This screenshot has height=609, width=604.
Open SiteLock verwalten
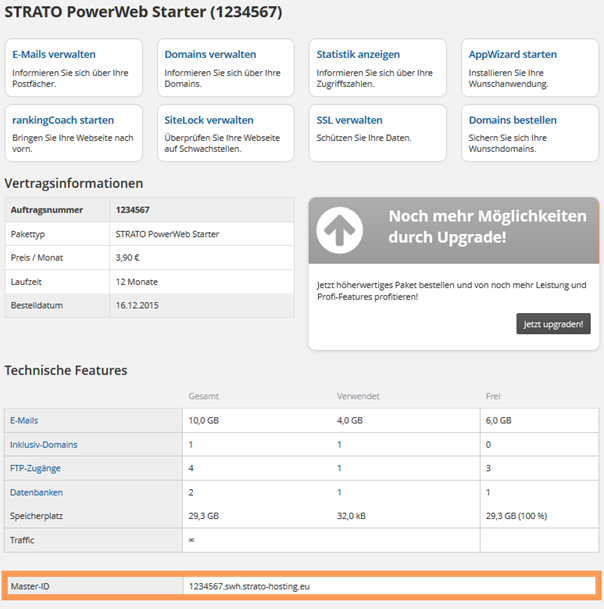tap(209, 120)
